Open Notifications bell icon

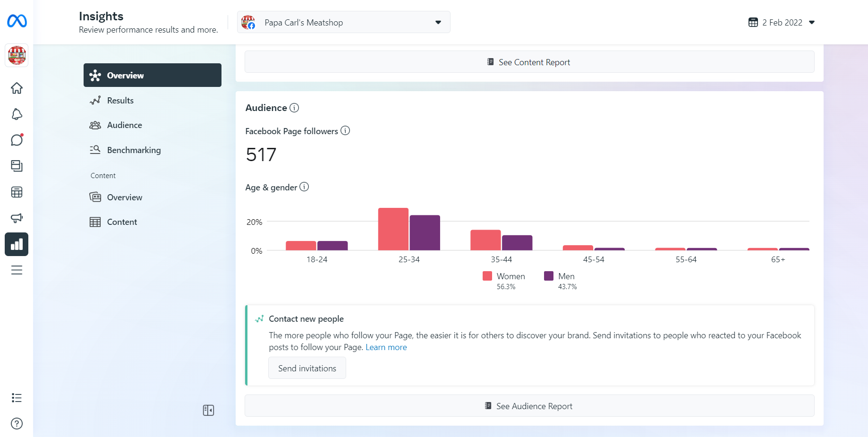pyautogui.click(x=17, y=114)
